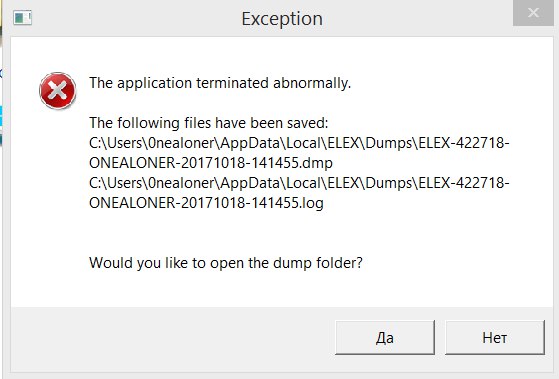Click the red error cross icon

coord(57,91)
